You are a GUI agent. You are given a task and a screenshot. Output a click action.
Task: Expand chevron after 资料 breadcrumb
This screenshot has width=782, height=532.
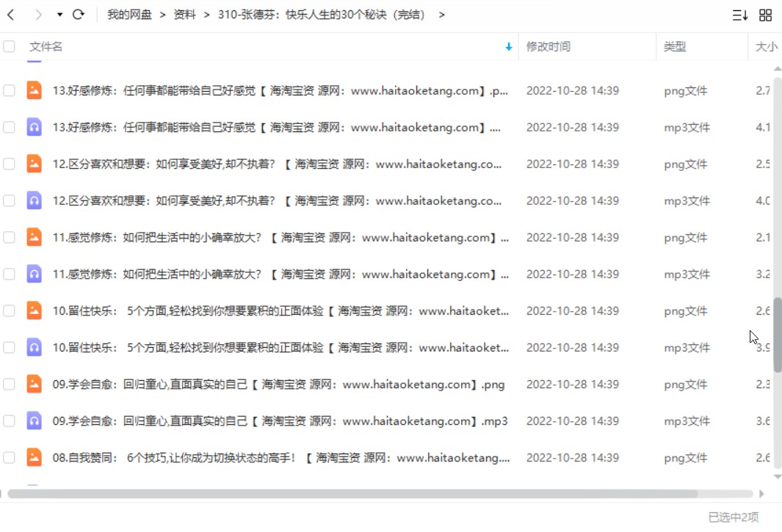[206, 15]
